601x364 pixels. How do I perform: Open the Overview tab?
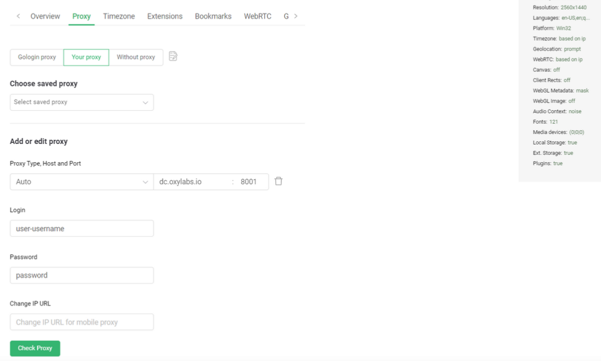pos(45,17)
